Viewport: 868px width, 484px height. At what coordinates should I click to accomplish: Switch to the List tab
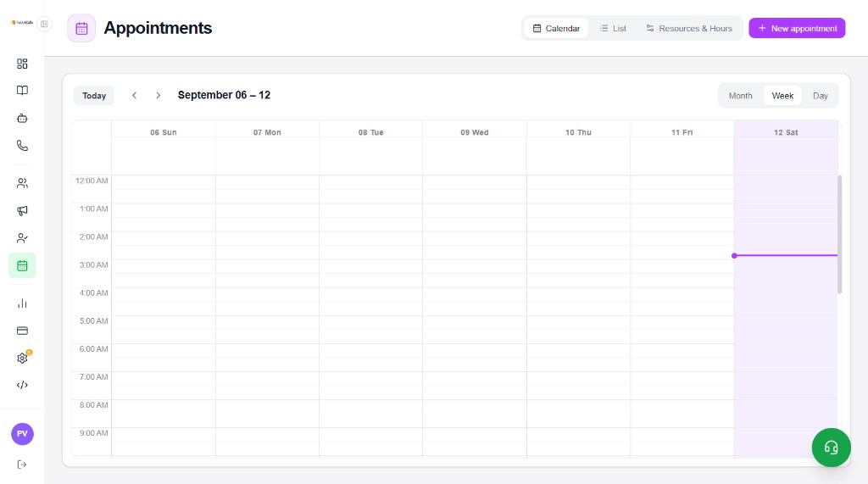(x=614, y=28)
